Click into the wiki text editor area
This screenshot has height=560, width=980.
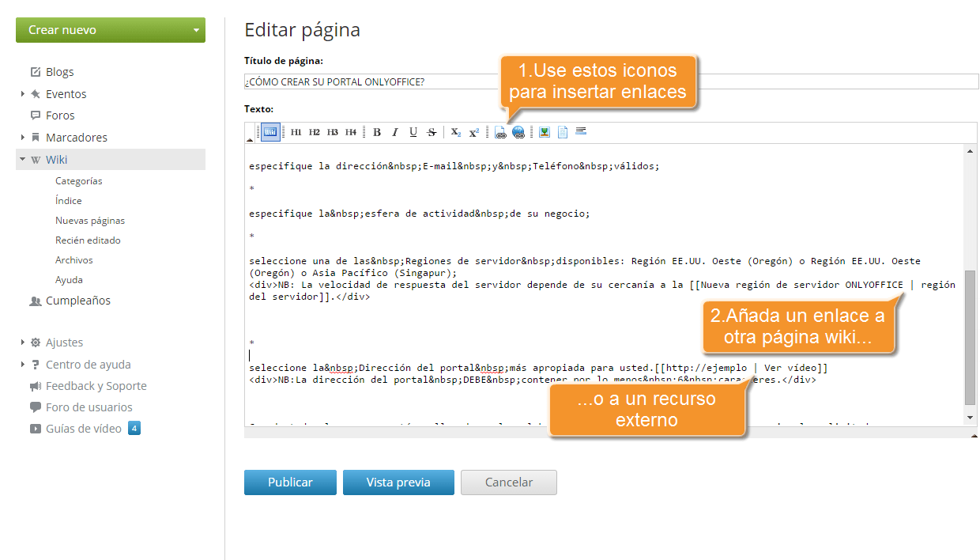click(x=605, y=285)
